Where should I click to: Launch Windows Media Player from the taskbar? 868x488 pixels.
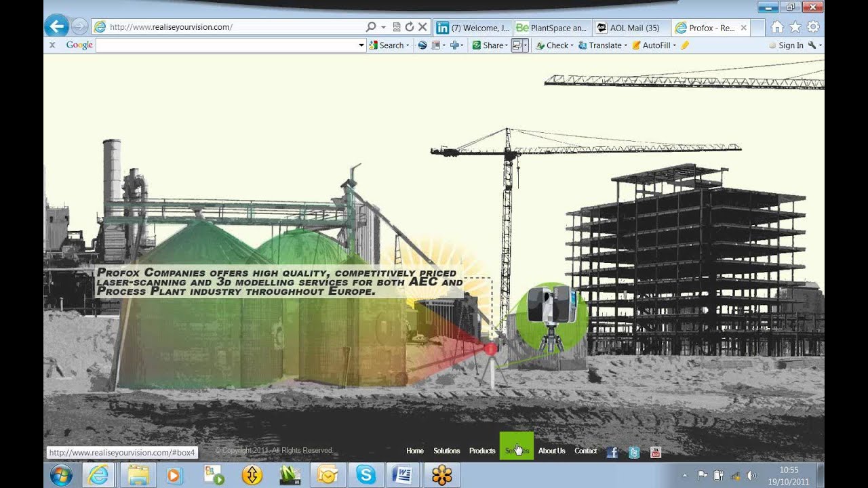174,475
